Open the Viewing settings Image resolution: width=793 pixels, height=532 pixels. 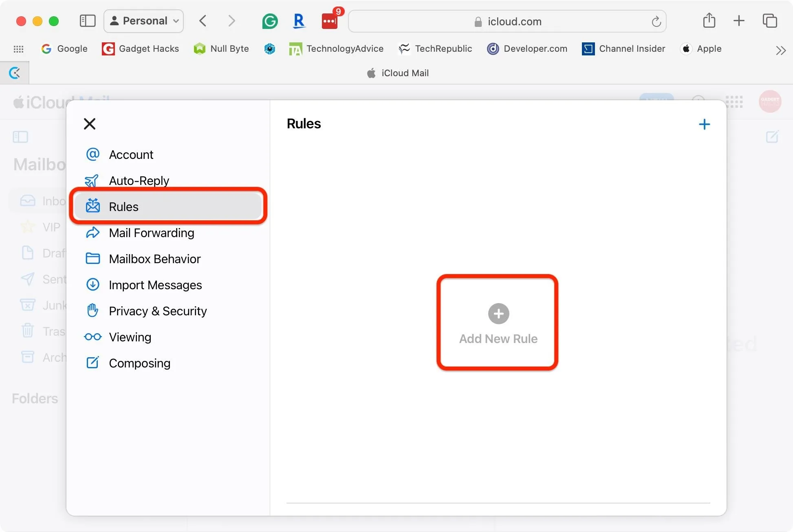(x=168, y=337)
